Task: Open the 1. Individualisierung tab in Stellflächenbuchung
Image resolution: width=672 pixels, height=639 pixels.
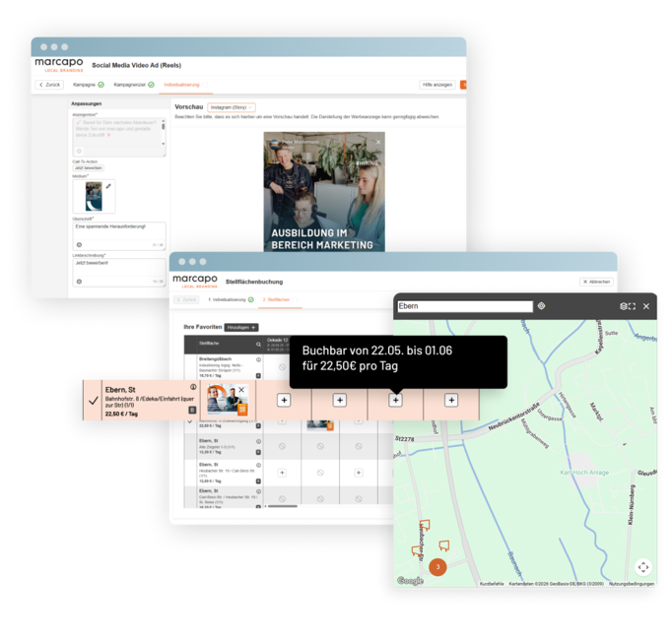Action: pyautogui.click(x=231, y=299)
